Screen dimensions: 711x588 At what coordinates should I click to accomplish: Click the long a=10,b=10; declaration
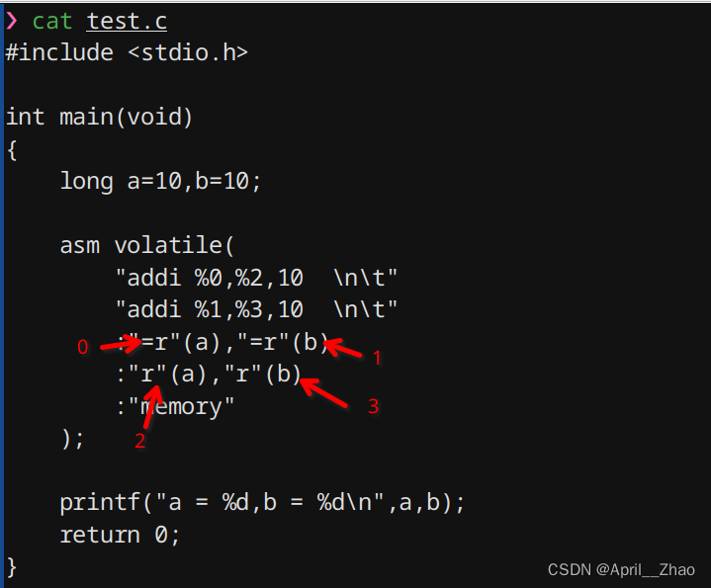pyautogui.click(x=160, y=181)
